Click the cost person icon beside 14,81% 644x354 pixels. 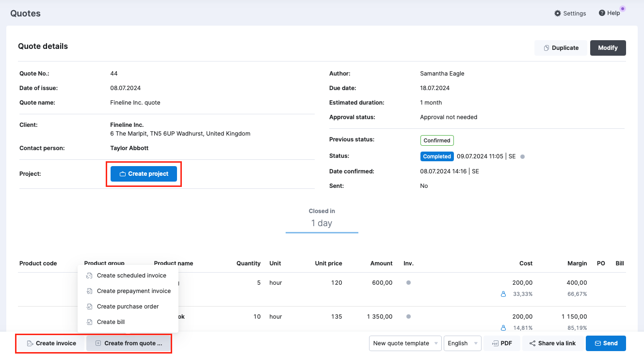[503, 328]
